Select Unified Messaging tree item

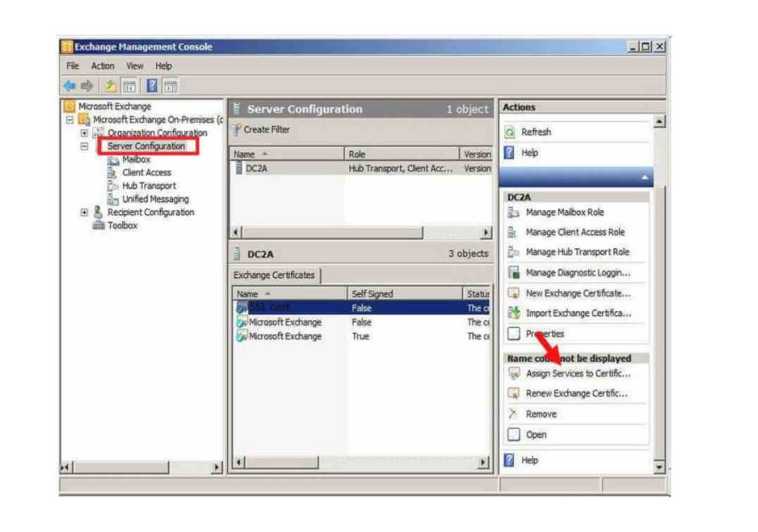pos(155,199)
